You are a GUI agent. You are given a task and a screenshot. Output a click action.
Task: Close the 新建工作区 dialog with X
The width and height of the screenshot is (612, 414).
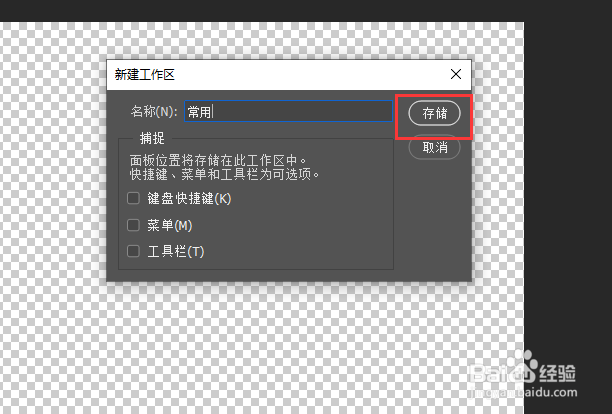455,74
